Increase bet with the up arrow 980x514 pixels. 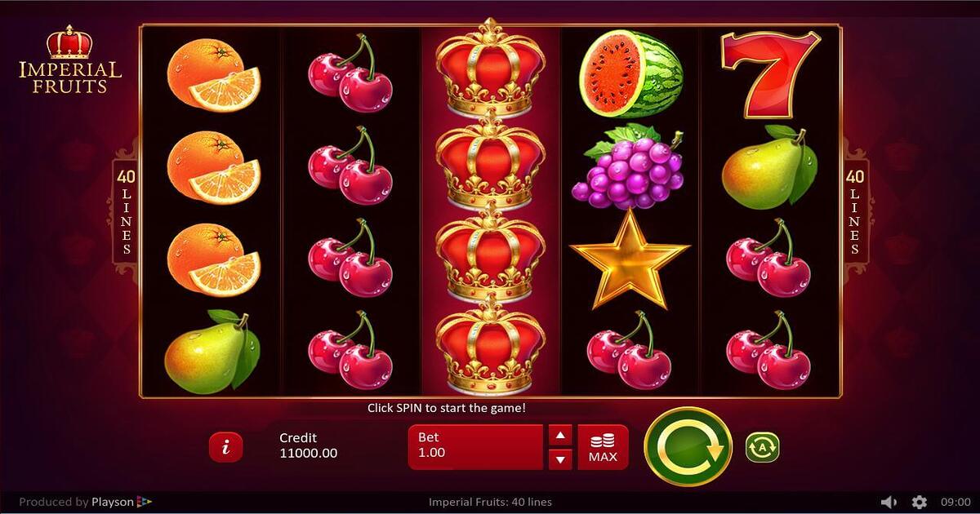click(x=559, y=436)
